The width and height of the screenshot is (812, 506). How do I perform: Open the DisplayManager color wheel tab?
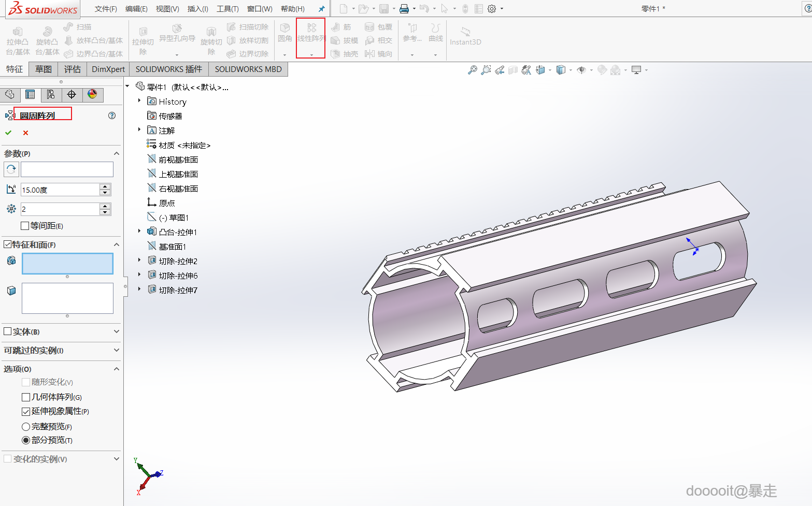92,94
